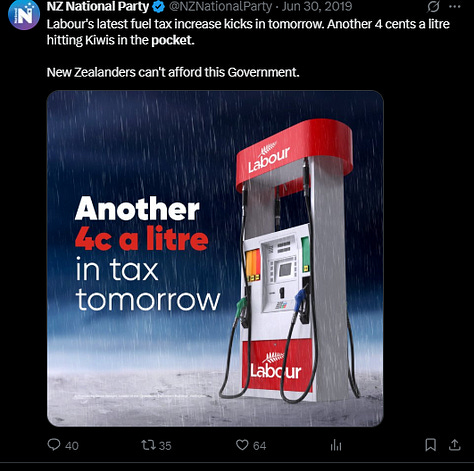This screenshot has height=471, width=474.
Task: Click the repost arrows icon
Action: click(x=148, y=445)
